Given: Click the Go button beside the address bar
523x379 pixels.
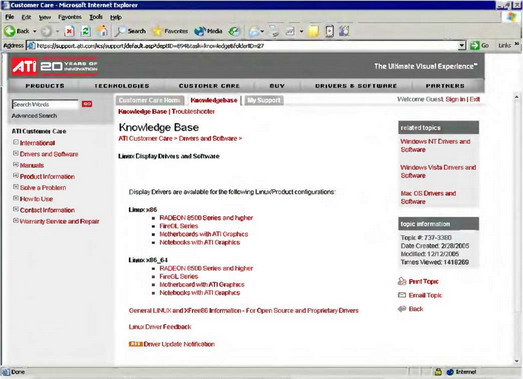Looking at the screenshot, I should point(480,45).
